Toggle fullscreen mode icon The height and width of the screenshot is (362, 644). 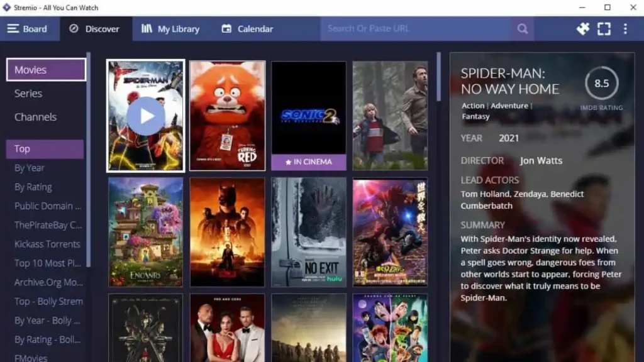click(x=604, y=29)
